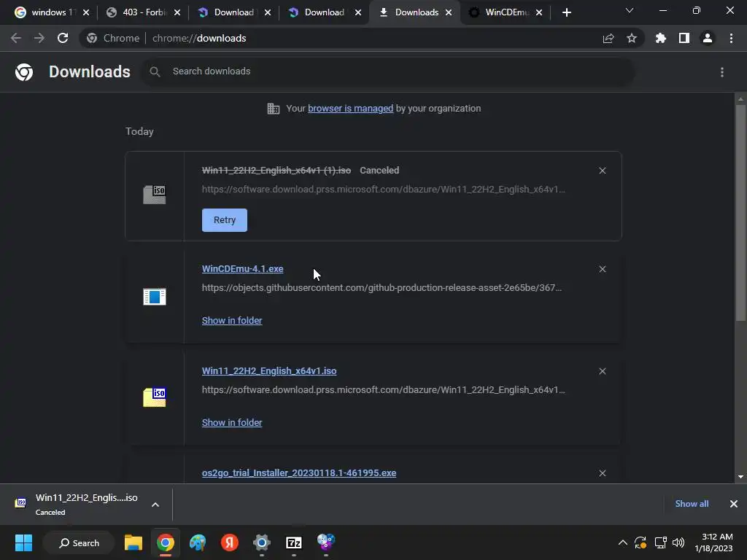The image size is (747, 560).
Task: Click Show all downloads on shelf
Action: tap(692, 504)
